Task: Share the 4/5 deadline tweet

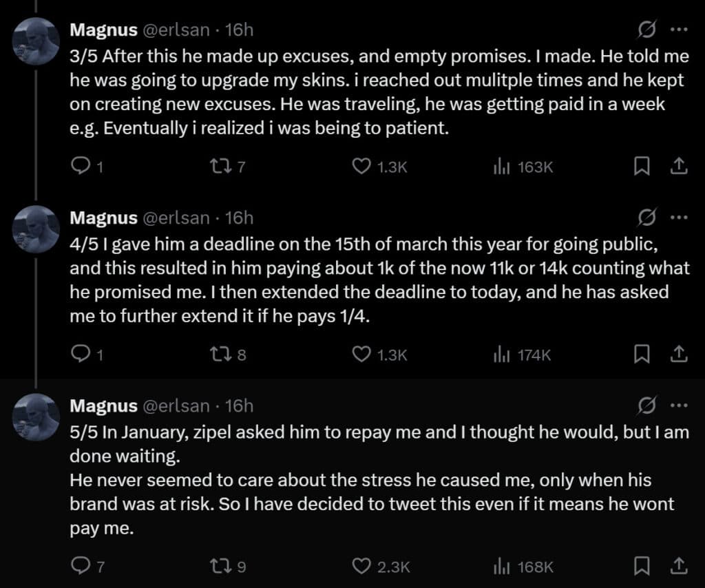Action: click(x=678, y=355)
